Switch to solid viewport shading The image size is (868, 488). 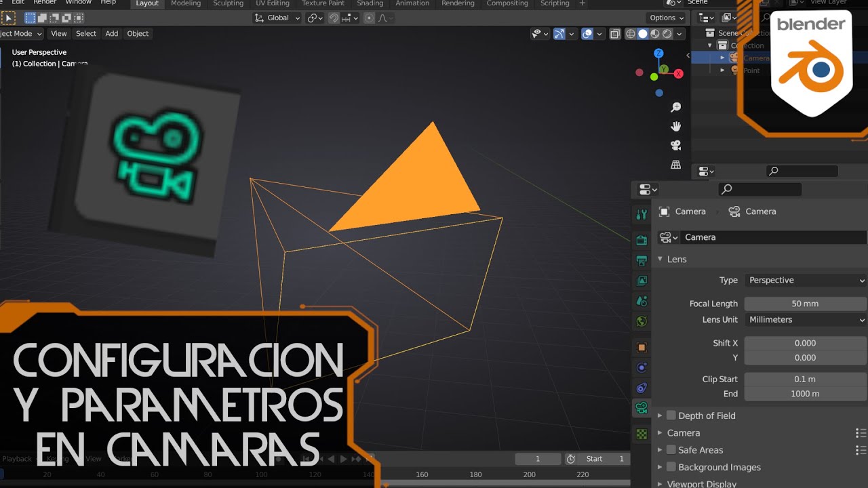[x=643, y=34]
